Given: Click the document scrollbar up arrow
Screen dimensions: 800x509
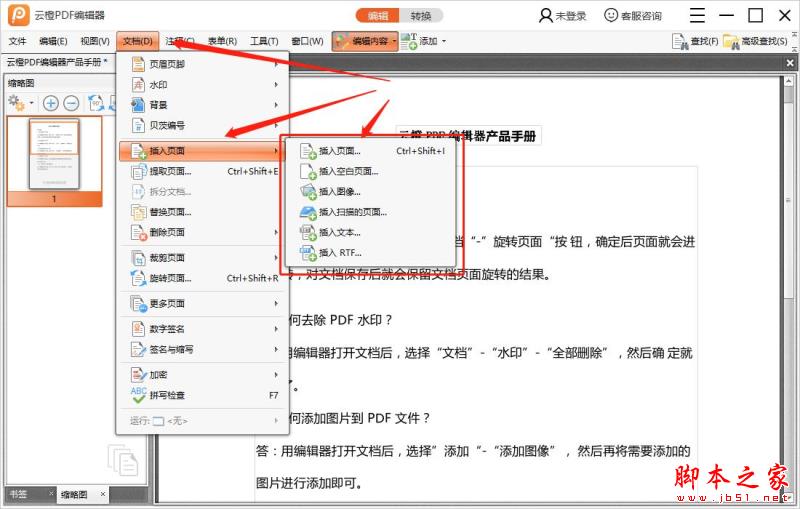Looking at the screenshot, I should coord(788,82).
